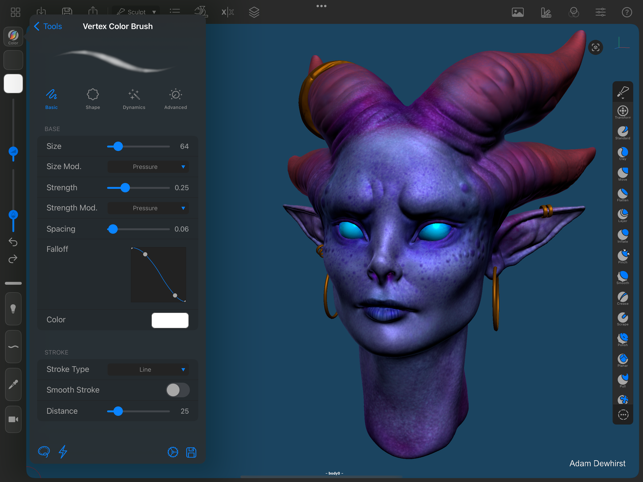Image resolution: width=643 pixels, height=482 pixels.
Task: Click the Falloff curve editor
Action: [x=158, y=274]
